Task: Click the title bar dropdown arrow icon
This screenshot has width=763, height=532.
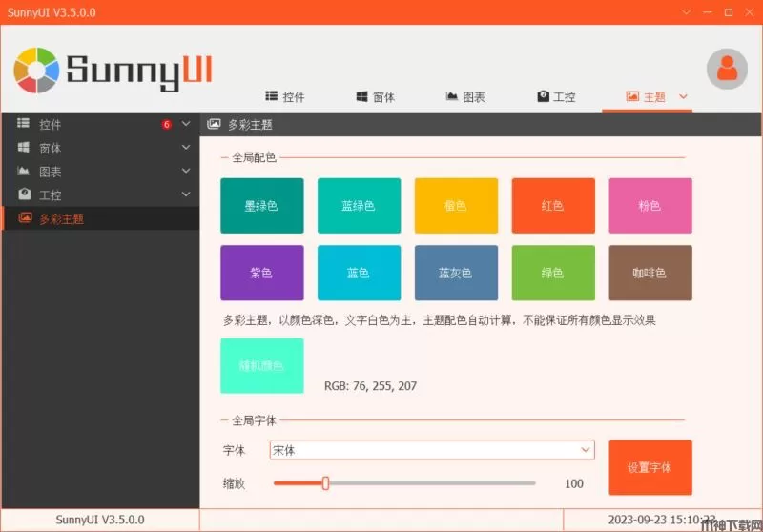Action: tap(686, 12)
